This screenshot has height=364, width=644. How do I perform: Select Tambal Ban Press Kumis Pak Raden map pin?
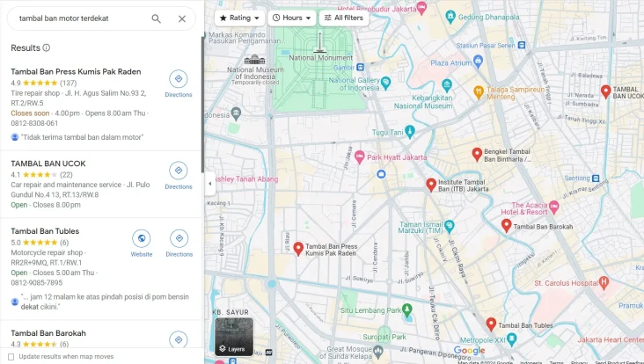(x=298, y=249)
